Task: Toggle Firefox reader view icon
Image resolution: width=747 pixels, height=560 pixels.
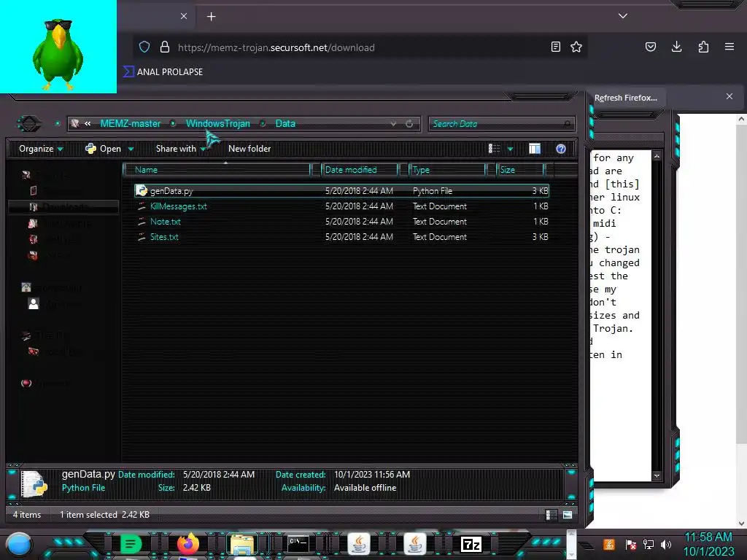Action: click(555, 47)
